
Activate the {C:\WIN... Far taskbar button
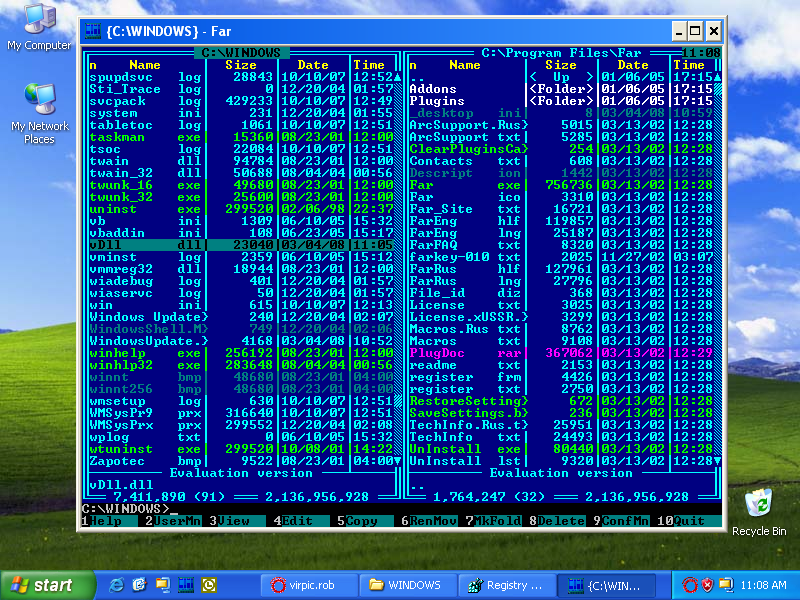[605, 585]
